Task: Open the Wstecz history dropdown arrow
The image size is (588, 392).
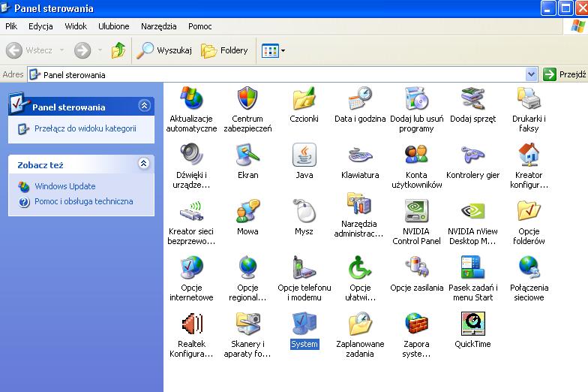Action: tap(61, 50)
